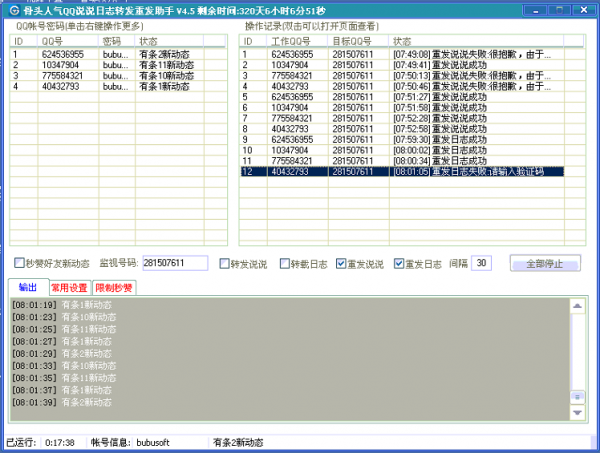This screenshot has width=600, height=453.
Task: Click the QQ号 column header in account list
Action: [x=68, y=41]
